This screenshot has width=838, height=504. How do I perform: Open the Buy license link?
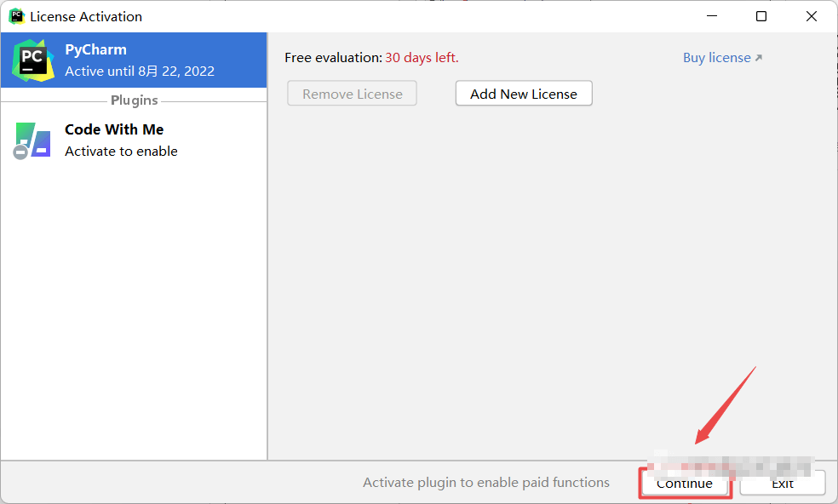[716, 58]
